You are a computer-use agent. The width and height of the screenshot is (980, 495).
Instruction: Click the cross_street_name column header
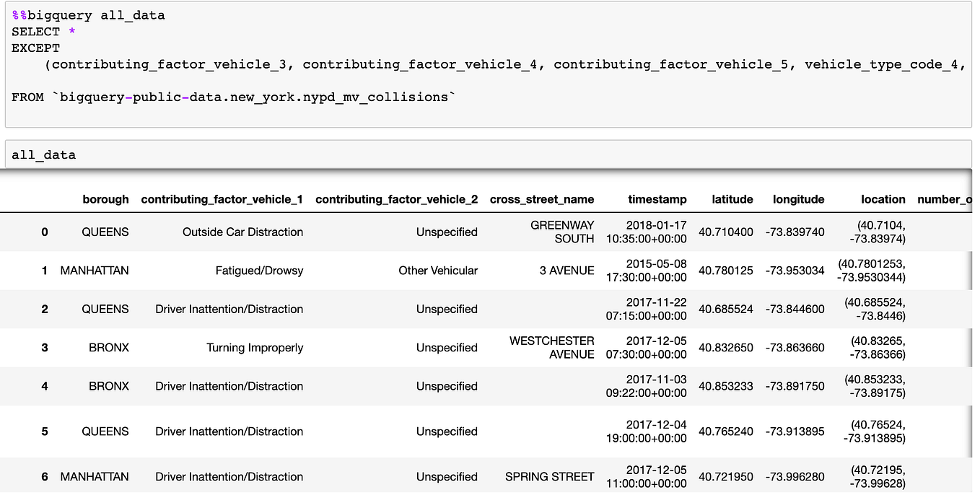coord(542,199)
